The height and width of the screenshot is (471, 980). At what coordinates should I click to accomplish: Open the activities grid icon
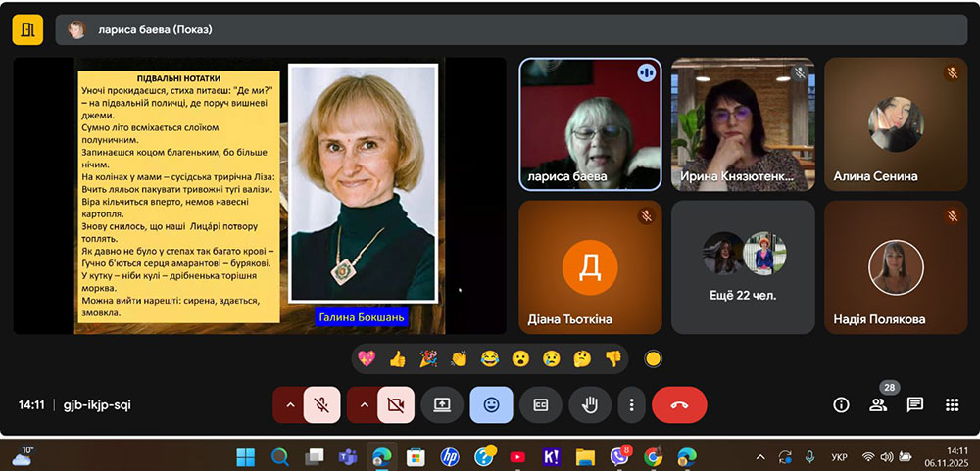pyautogui.click(x=952, y=404)
